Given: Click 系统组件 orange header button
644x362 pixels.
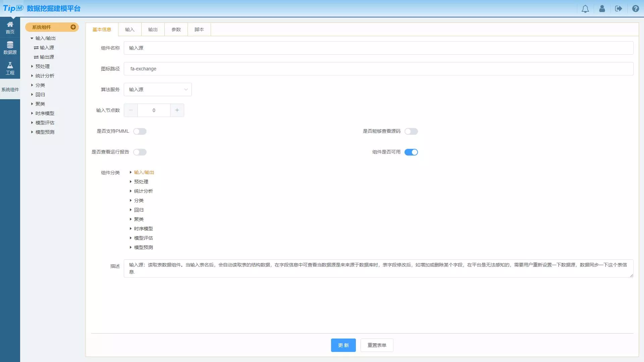Looking at the screenshot, I should (x=52, y=27).
